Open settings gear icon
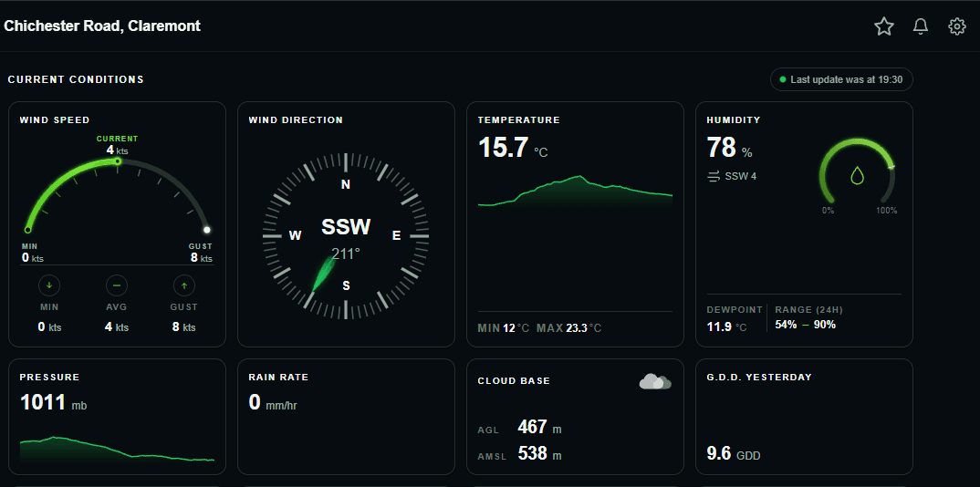Screen dimensions: 980x487 pos(957,26)
